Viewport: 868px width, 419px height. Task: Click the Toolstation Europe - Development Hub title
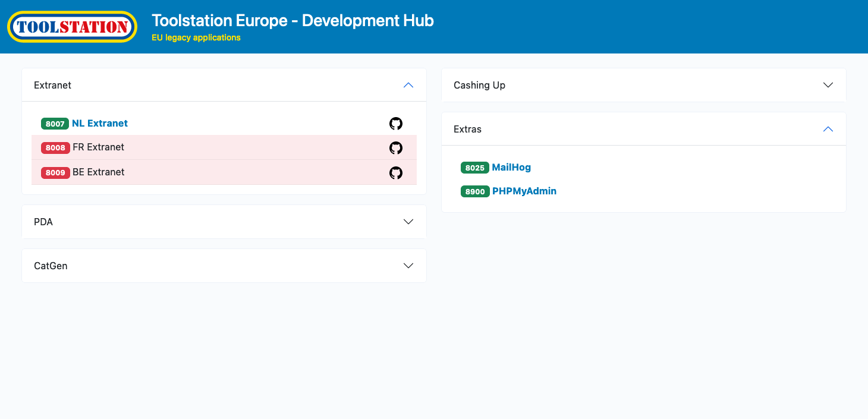coord(293,20)
